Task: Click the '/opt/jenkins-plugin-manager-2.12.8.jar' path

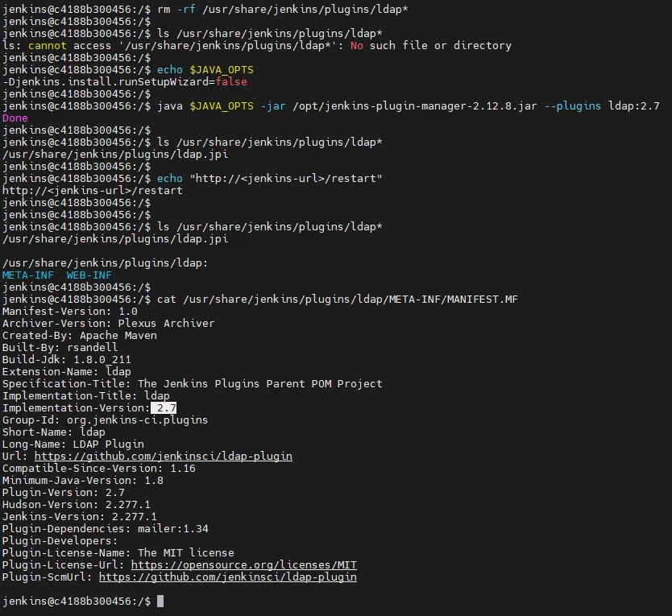Action: pyautogui.click(x=414, y=105)
